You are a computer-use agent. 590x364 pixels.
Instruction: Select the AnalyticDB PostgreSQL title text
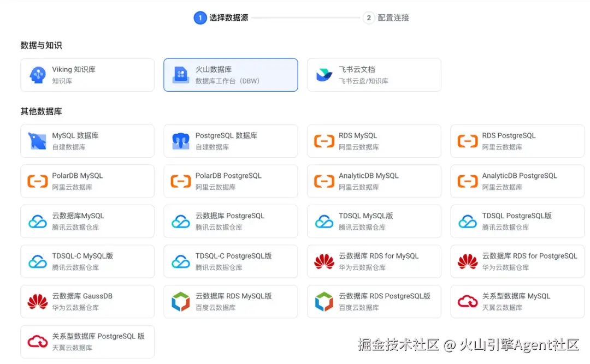(x=520, y=176)
